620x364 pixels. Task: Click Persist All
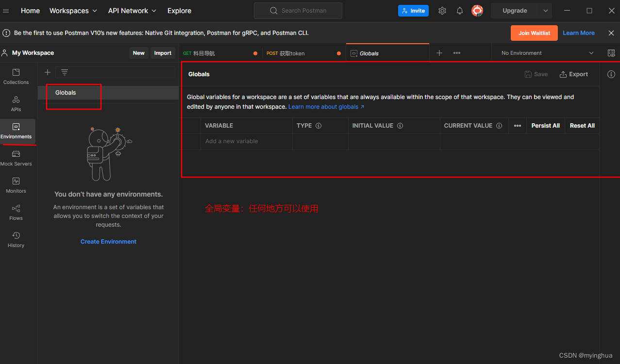pos(545,126)
